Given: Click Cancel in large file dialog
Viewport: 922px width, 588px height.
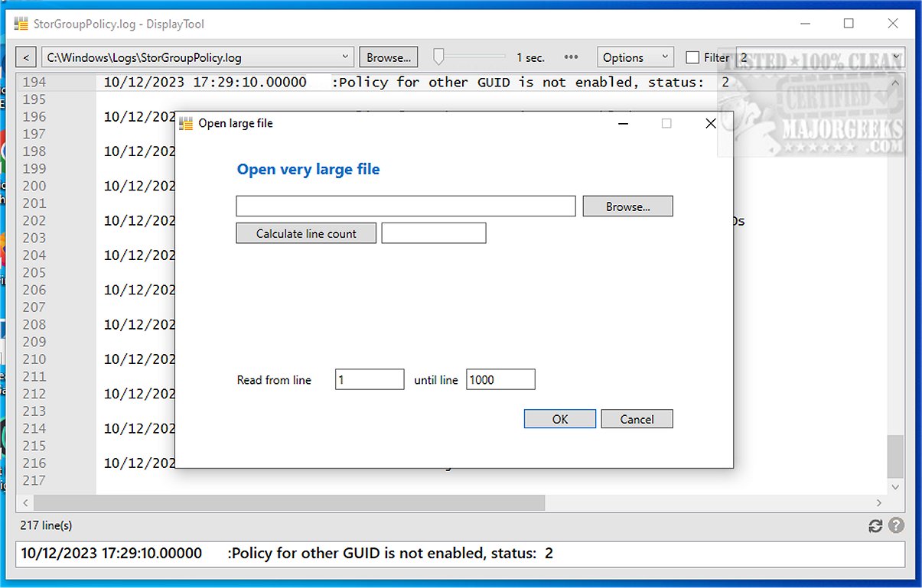Looking at the screenshot, I should pos(637,419).
